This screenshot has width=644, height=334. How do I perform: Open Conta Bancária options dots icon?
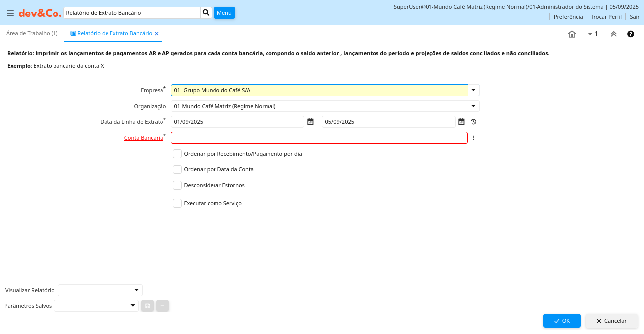click(473, 138)
